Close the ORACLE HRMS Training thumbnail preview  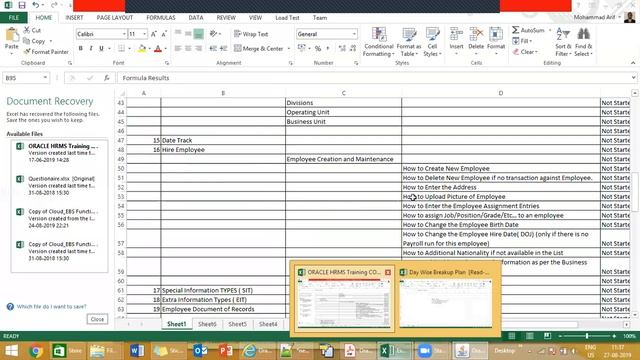click(x=388, y=272)
